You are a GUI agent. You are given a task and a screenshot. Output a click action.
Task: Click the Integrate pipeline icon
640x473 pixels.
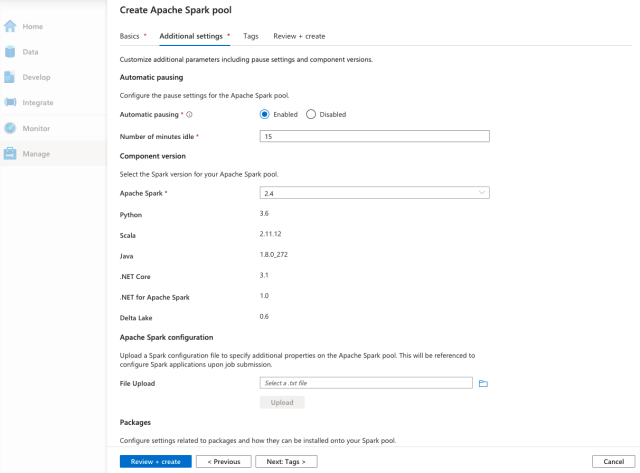(10, 102)
